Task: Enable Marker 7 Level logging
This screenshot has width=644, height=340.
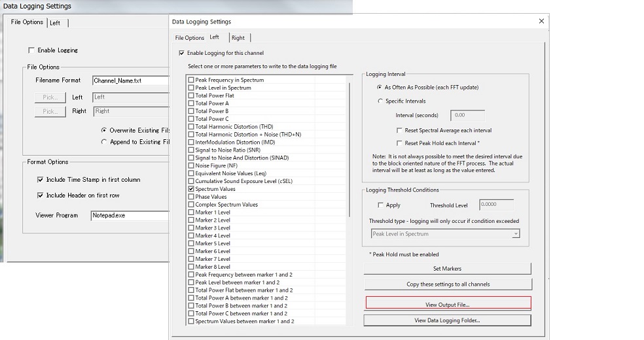Action: (191, 259)
